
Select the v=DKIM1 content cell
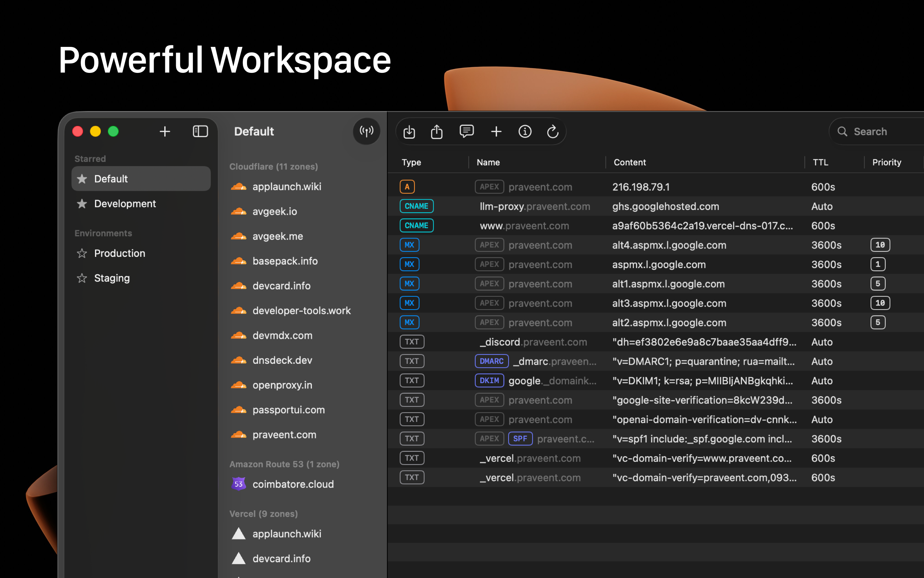pyautogui.click(x=703, y=381)
